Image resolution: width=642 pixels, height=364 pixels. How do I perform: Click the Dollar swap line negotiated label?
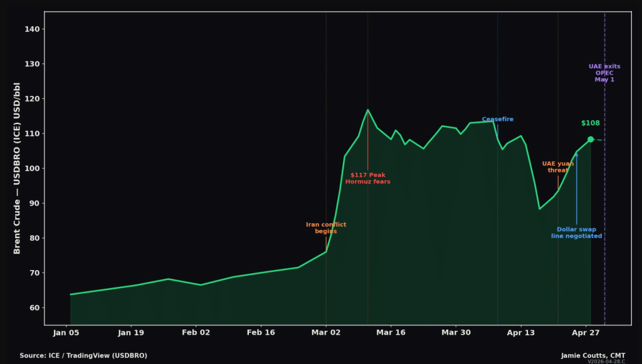[x=577, y=232]
